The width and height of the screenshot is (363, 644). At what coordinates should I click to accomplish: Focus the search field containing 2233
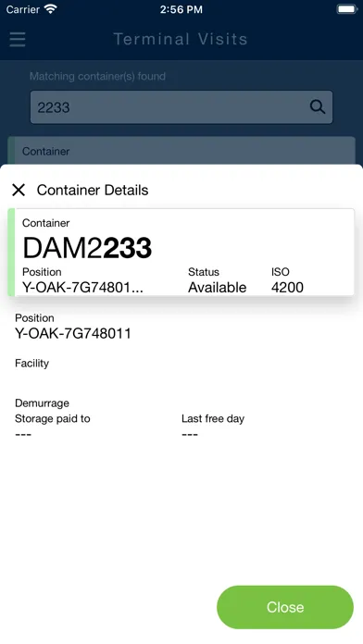(x=181, y=107)
